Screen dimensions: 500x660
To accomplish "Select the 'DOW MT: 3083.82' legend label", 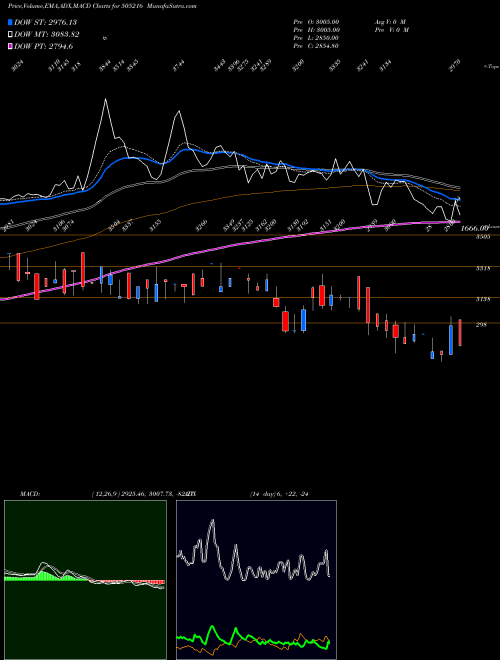I will pyautogui.click(x=47, y=35).
